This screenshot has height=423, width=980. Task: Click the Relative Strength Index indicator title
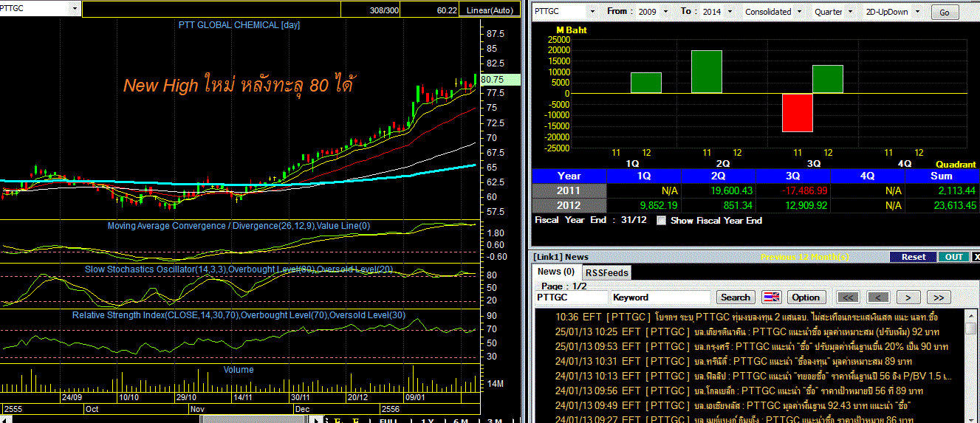tap(239, 315)
